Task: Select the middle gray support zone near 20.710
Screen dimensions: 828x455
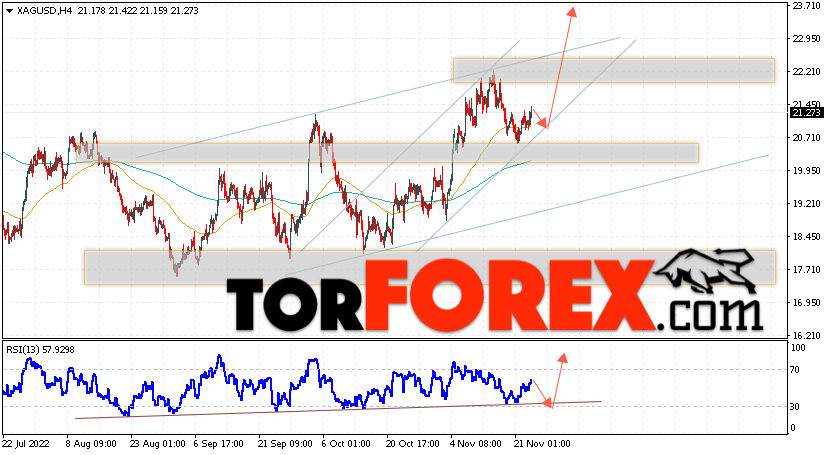Action: pos(387,153)
